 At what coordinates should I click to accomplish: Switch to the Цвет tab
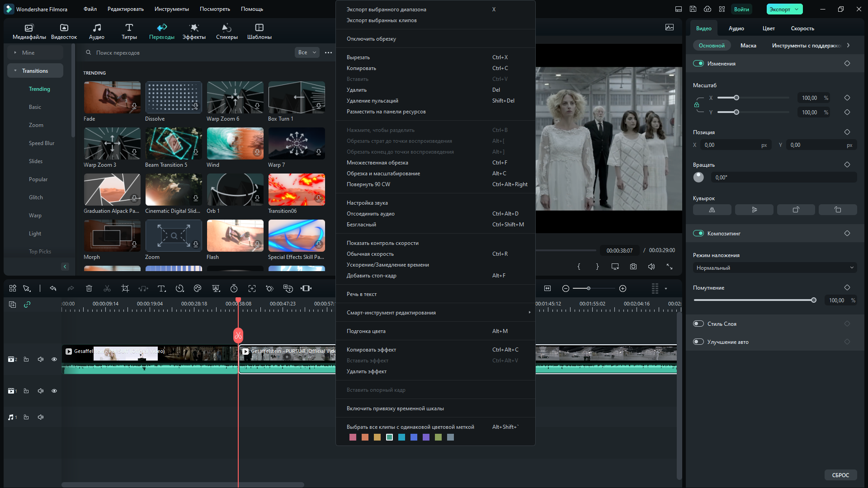pyautogui.click(x=769, y=28)
